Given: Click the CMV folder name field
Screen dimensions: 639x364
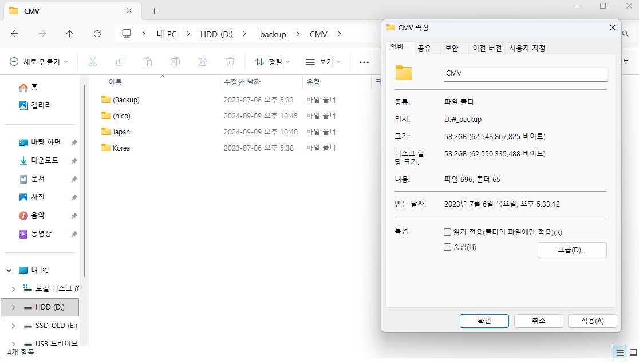Looking at the screenshot, I should (526, 74).
